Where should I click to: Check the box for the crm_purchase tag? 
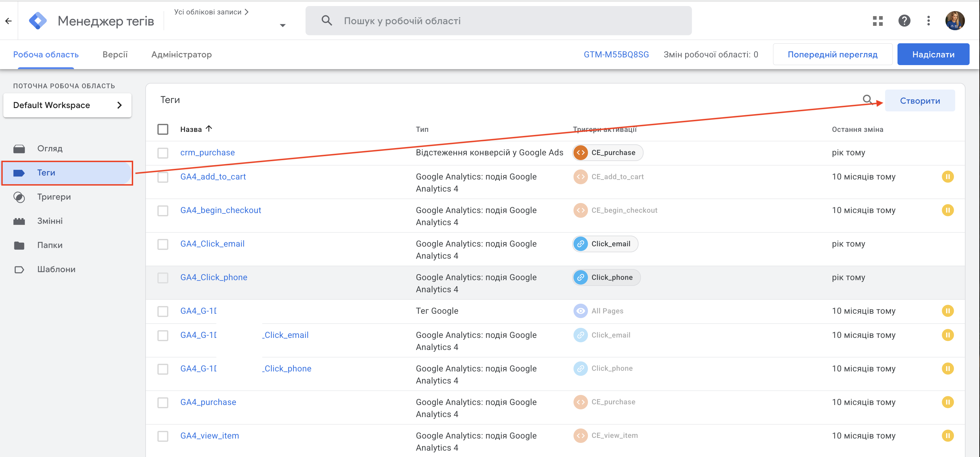tap(163, 153)
